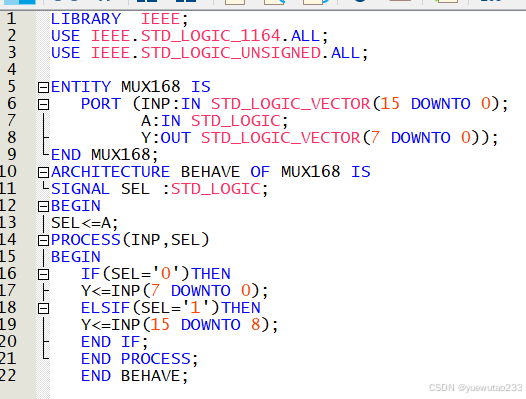Click the word IEEE on line 1

point(160,19)
